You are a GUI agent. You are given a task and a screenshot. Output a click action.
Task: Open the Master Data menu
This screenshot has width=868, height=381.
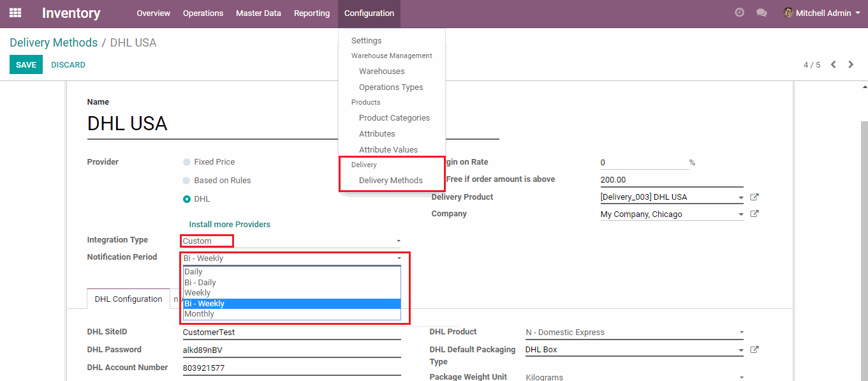[258, 13]
